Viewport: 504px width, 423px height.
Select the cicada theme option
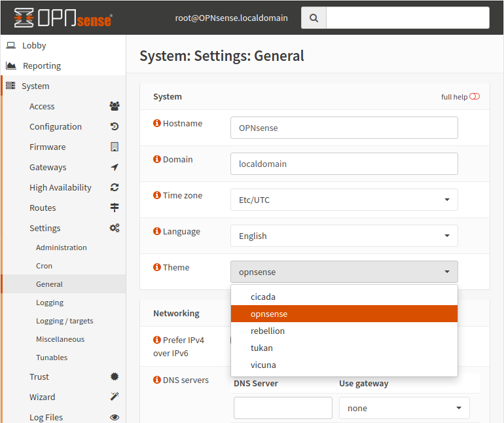tap(263, 297)
